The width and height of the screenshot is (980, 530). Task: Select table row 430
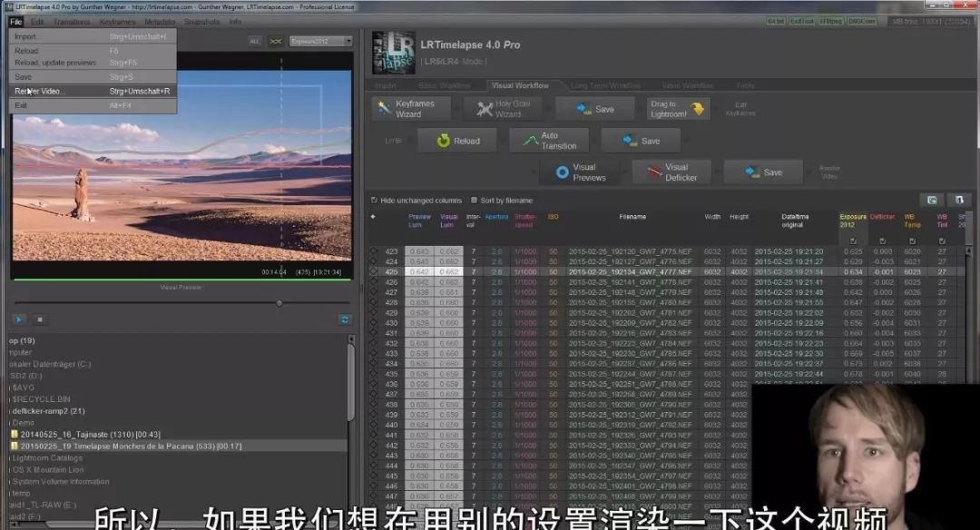point(666,323)
